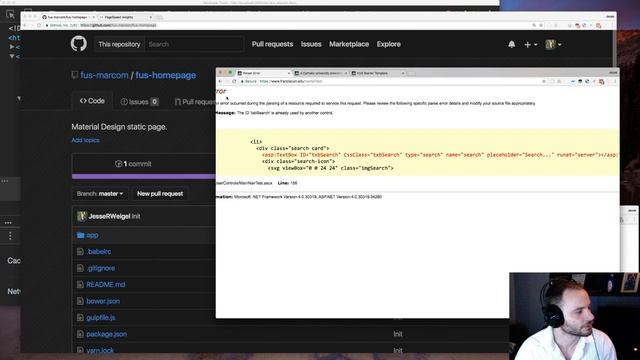Screen dimensions: 640x360
Task: Click the Init commit message for package.json
Action: pyautogui.click(x=398, y=334)
